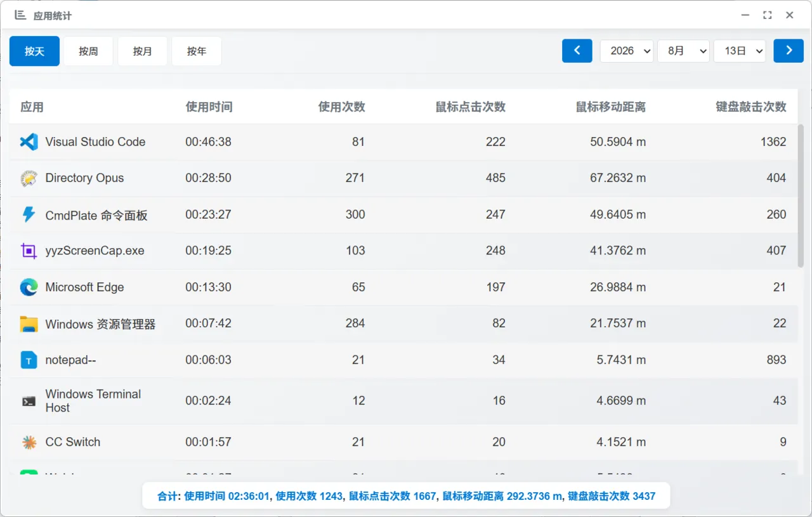Viewport: 812px width, 517px height.
Task: Open the 13日 day dropdown
Action: [740, 51]
